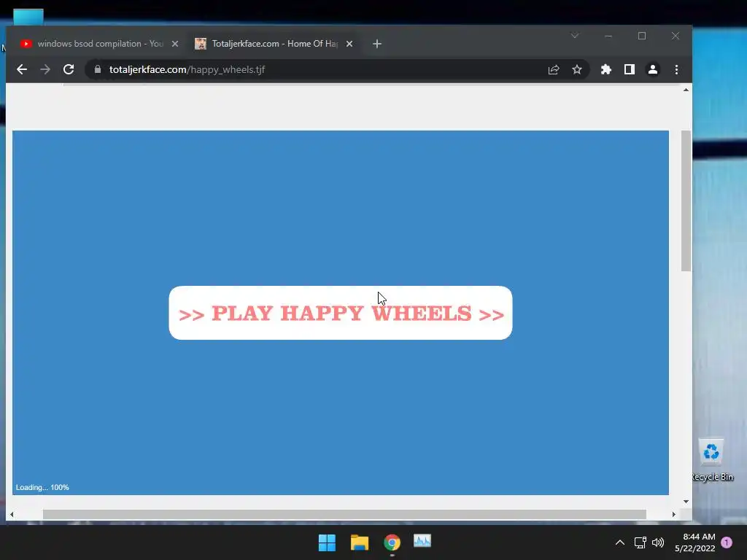Click the scroll left arrow
The image size is (747, 560).
[x=12, y=514]
